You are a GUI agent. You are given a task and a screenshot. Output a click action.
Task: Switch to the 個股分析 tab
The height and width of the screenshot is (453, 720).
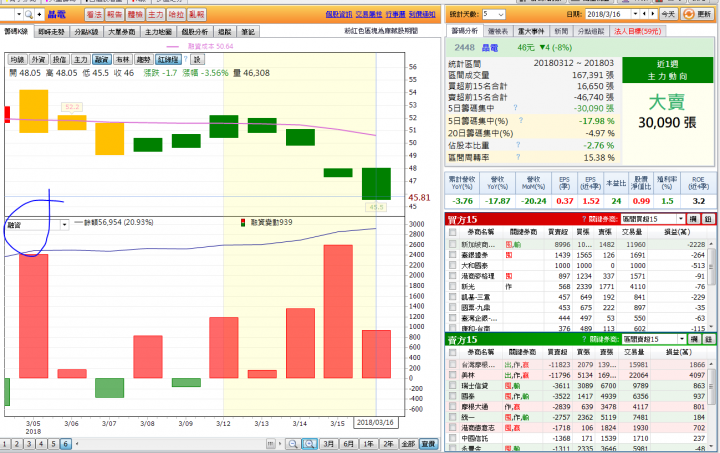tap(195, 32)
